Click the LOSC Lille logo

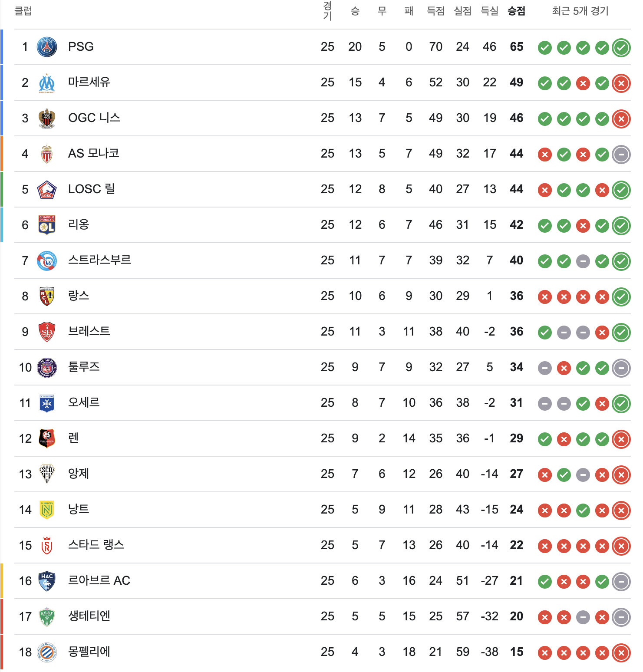(x=47, y=189)
